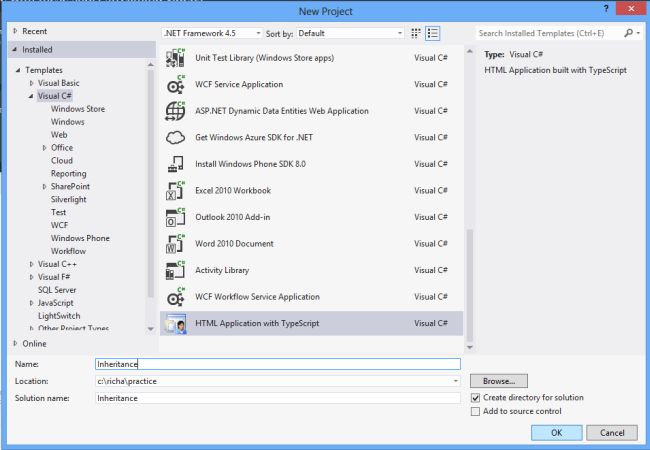Screen dimensions: 650x450
Task: Switch to small icons grid view
Action: pyautogui.click(x=416, y=34)
